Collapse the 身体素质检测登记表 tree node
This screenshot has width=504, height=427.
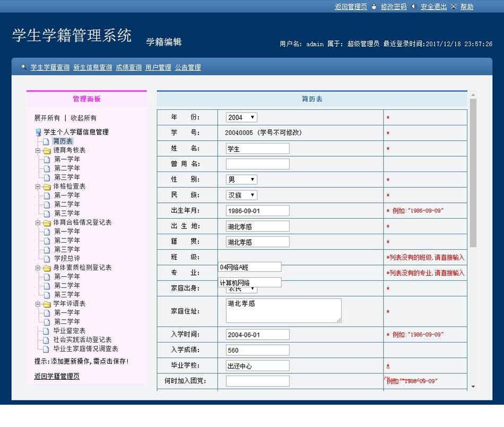click(x=38, y=268)
